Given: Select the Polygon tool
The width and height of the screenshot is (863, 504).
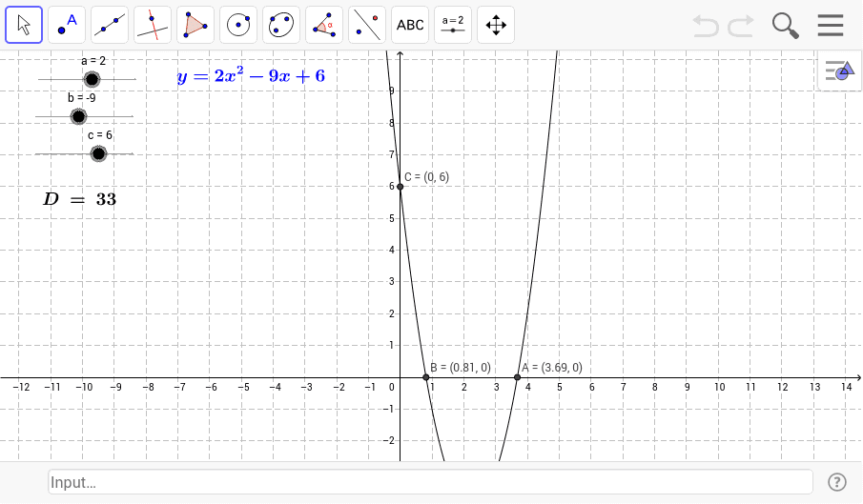Looking at the screenshot, I should point(195,25).
